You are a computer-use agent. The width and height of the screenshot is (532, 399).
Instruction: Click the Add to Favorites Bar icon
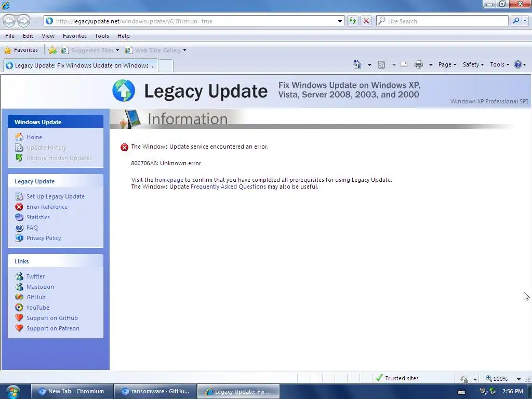pyautogui.click(x=52, y=50)
